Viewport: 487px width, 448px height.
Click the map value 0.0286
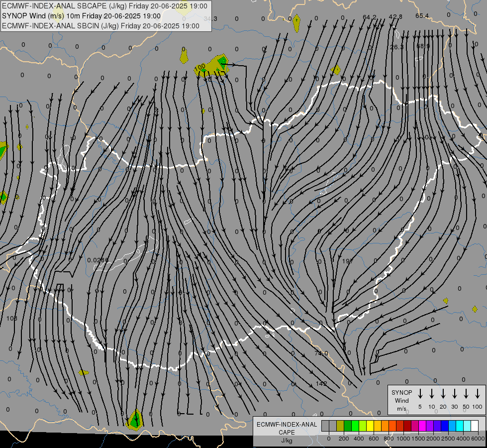(x=98, y=260)
